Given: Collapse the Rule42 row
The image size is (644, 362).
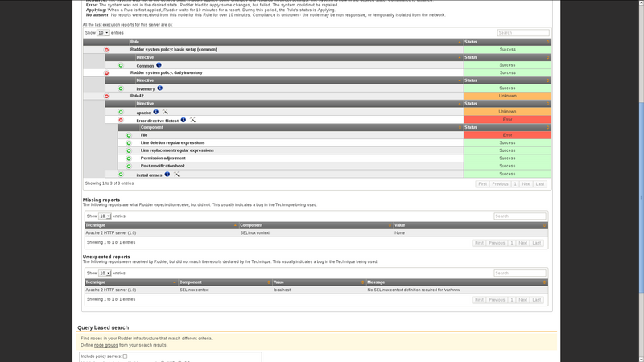Looking at the screenshot, I should coord(106,96).
